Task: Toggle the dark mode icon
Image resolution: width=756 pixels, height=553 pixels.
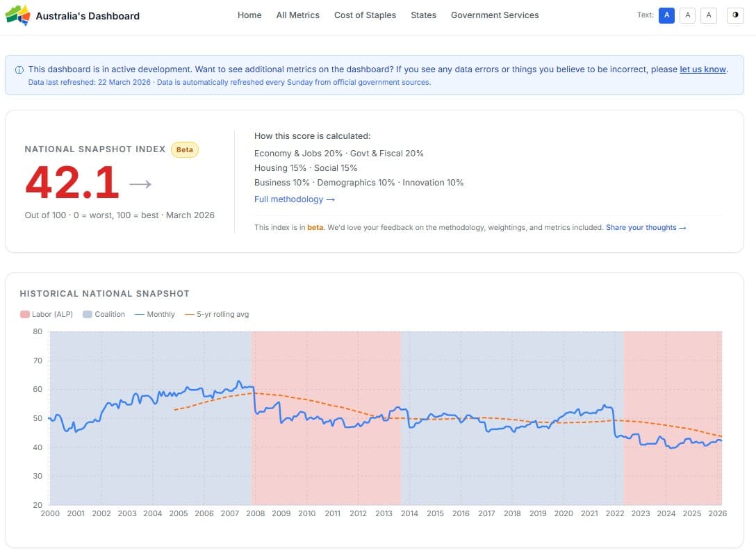Action: point(735,15)
